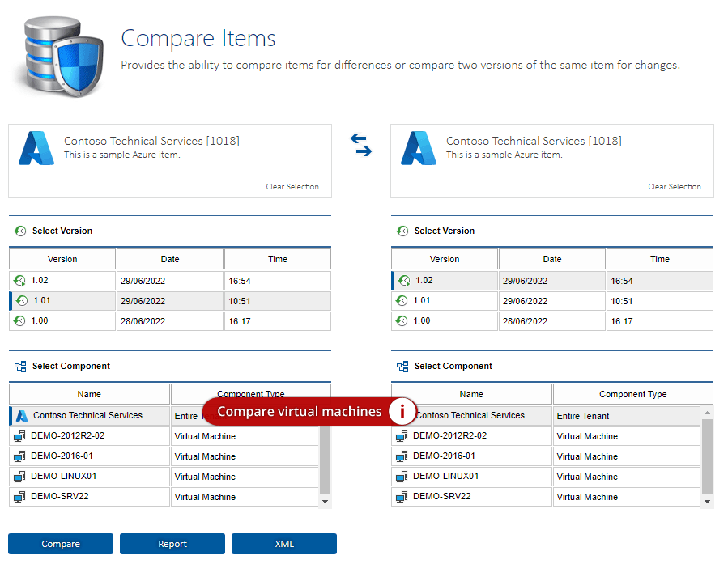Image resolution: width=728 pixels, height=564 pixels.
Task: Click version 1.00 icon in left table
Action: (x=19, y=321)
